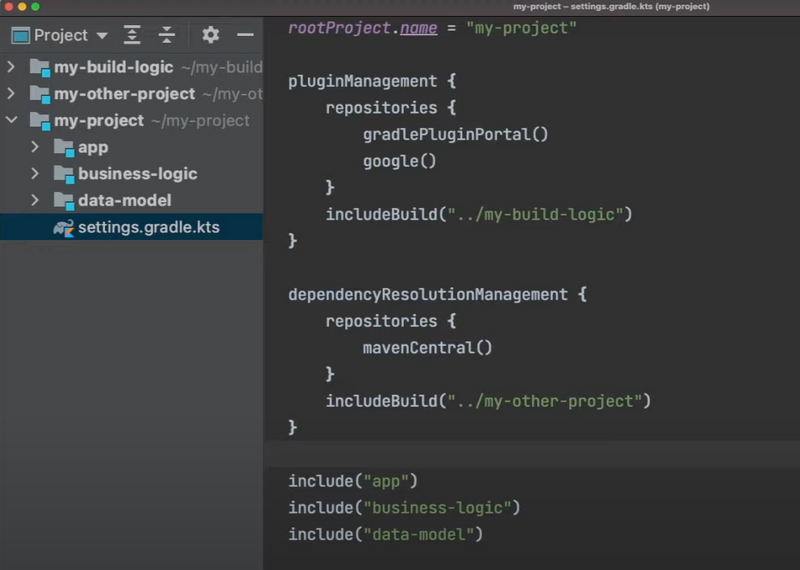
Task: Click repositories under dependencyResolutionManagement
Action: click(381, 321)
